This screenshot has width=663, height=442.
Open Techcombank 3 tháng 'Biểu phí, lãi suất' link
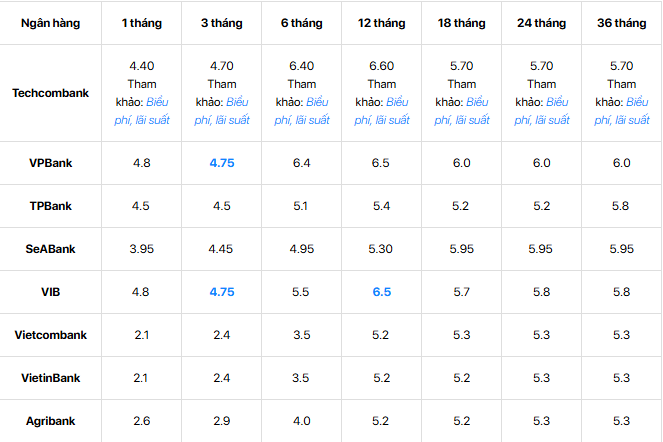(222, 111)
